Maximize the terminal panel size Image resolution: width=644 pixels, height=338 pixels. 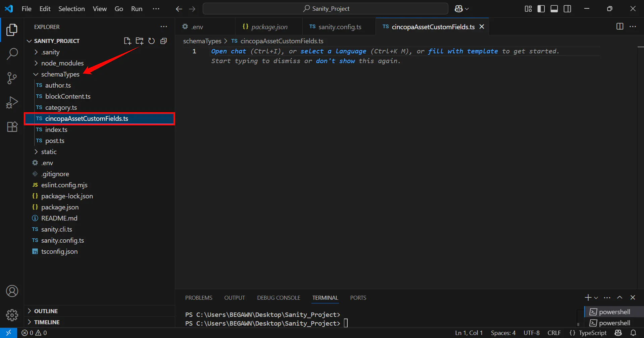pyautogui.click(x=620, y=297)
